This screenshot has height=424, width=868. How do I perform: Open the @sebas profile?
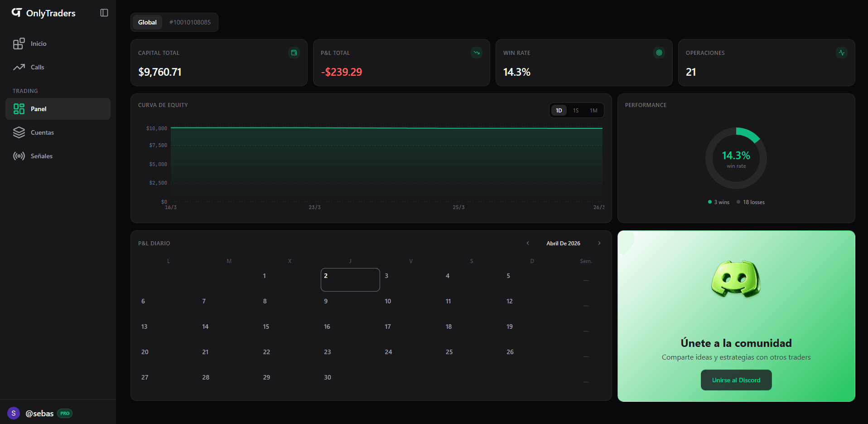[40, 413]
